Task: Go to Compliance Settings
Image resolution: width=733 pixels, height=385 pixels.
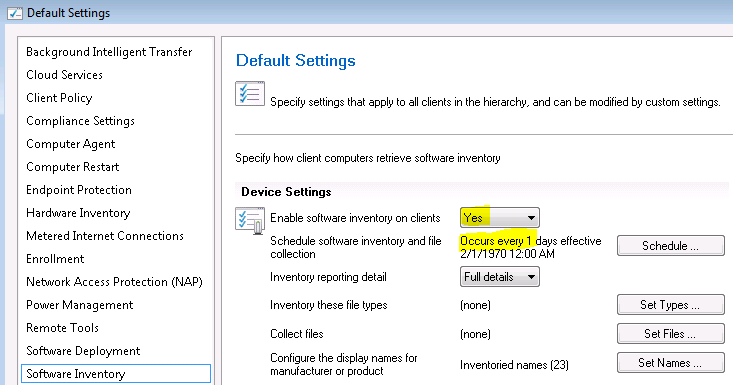Action: pyautogui.click(x=80, y=121)
